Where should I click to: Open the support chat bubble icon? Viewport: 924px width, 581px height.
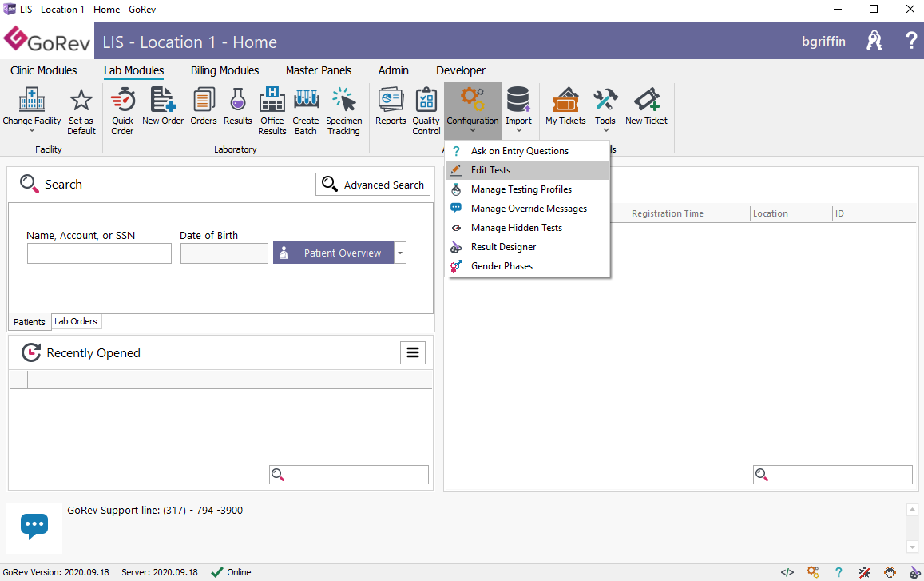pos(34,527)
